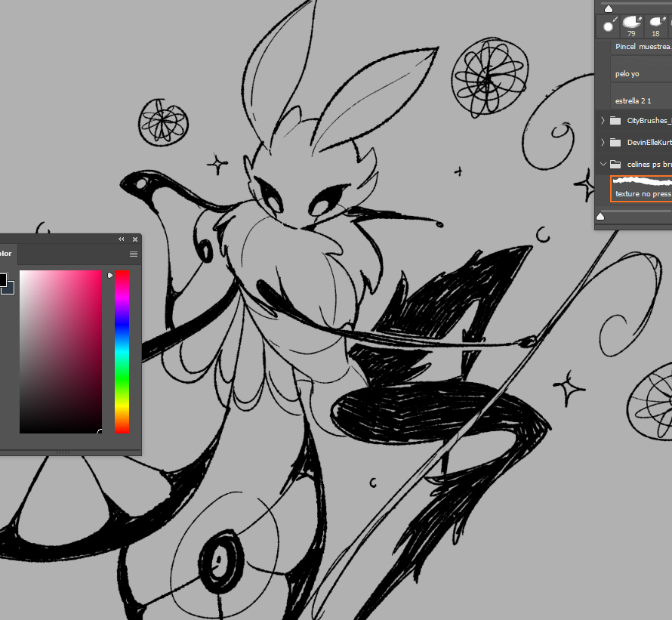The height and width of the screenshot is (620, 672).
Task: Collapse the Color panel with double arrows
Action: click(x=122, y=239)
